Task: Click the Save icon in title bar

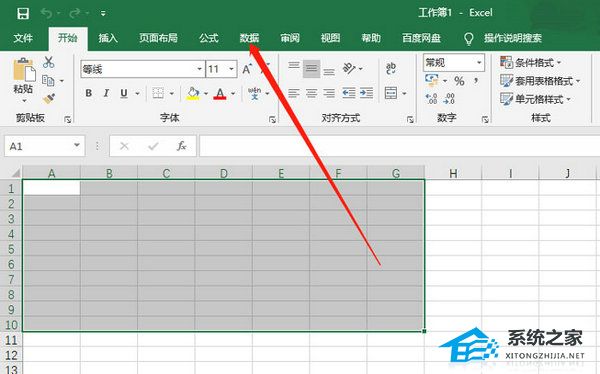Action: [23, 14]
